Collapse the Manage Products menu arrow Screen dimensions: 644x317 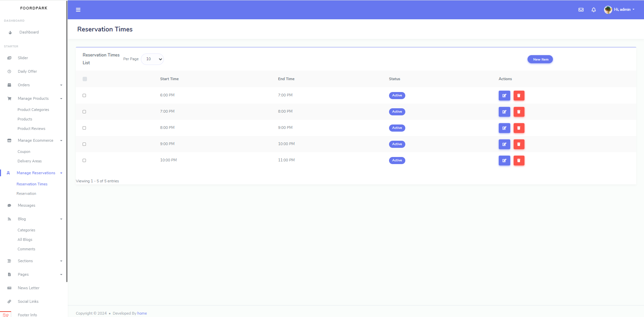pos(61,99)
